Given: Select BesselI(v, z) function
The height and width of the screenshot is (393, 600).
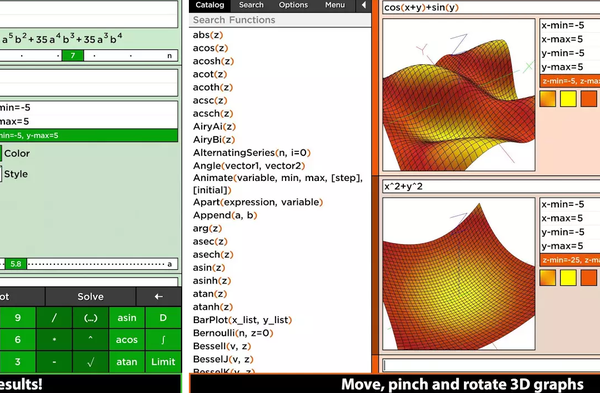Looking at the screenshot, I should (222, 346).
